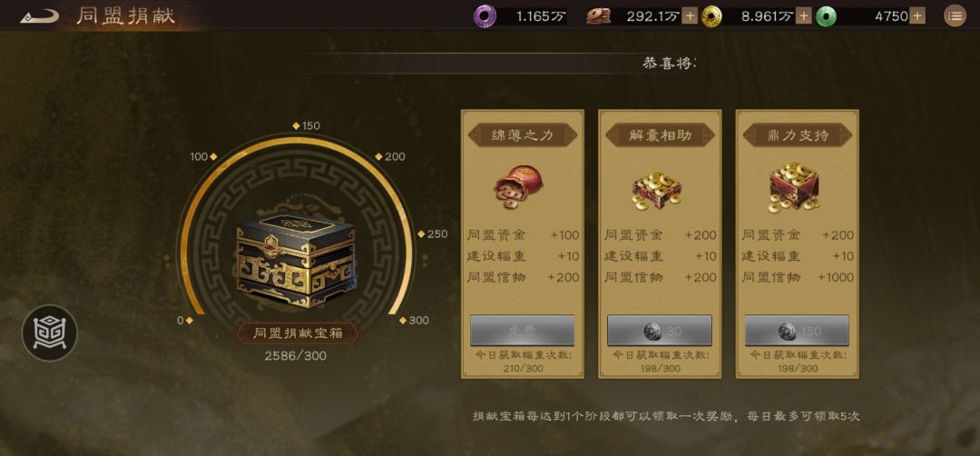Screen dimensions: 980x456
Task: Tap the red coin pouch icon
Action: coord(518,184)
